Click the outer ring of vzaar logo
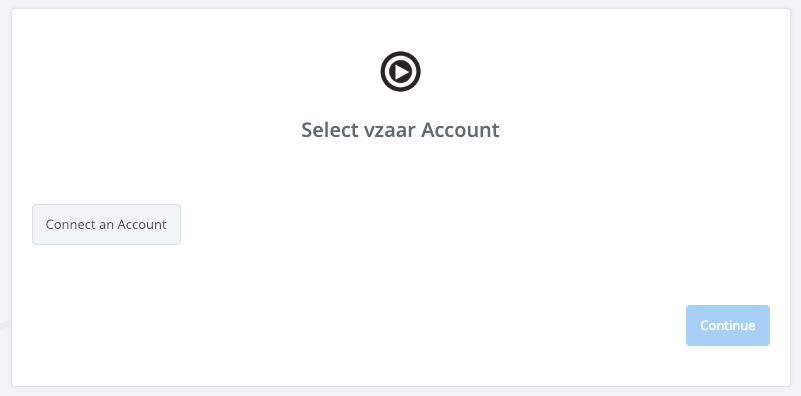The image size is (801, 396). [400, 53]
